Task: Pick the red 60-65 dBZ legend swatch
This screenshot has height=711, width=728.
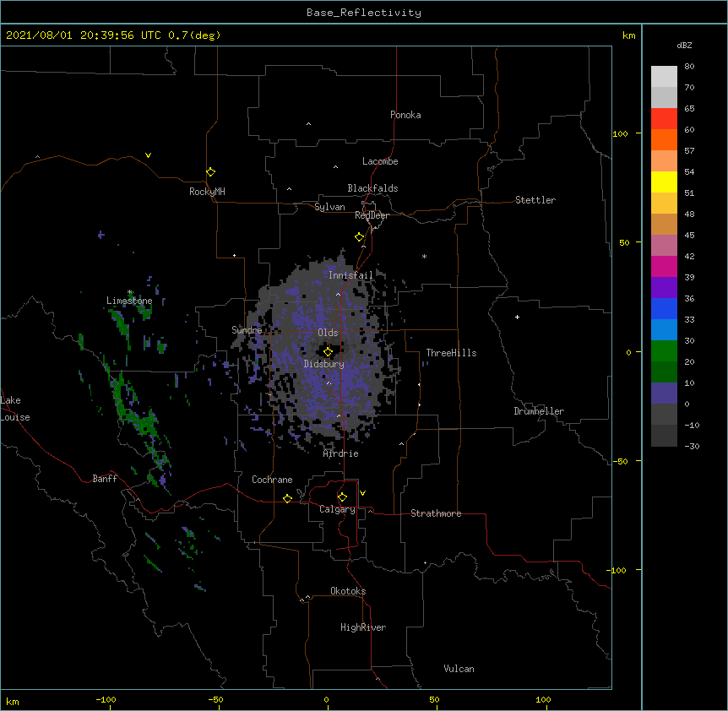Action: (x=664, y=118)
